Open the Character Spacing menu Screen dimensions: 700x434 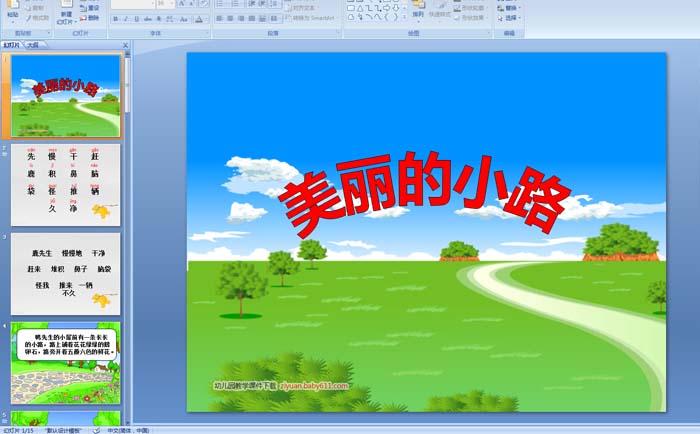tap(170, 19)
